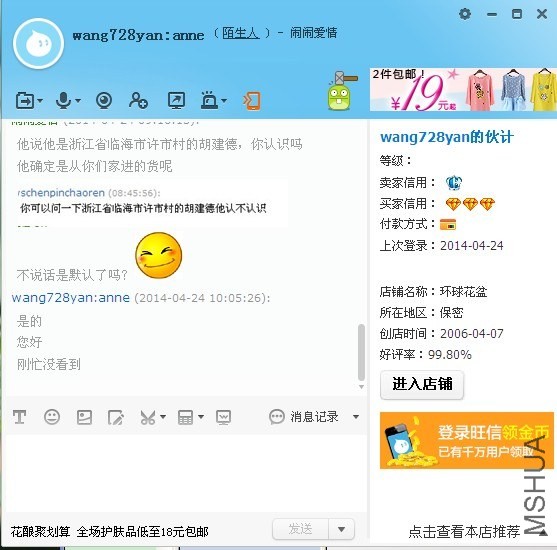Expand the 消息记录 dropdown arrow
Image resolution: width=557 pixels, height=550 pixels.
(356, 417)
